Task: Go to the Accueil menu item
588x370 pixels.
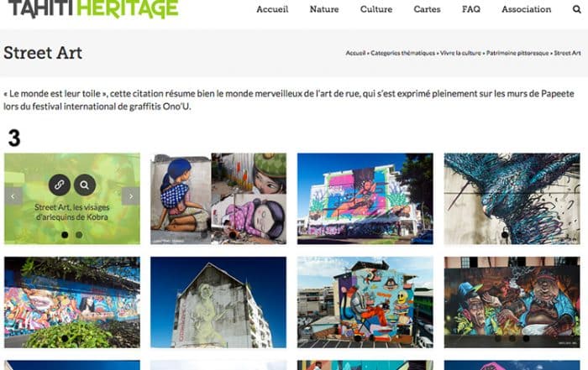Action: 272,9
